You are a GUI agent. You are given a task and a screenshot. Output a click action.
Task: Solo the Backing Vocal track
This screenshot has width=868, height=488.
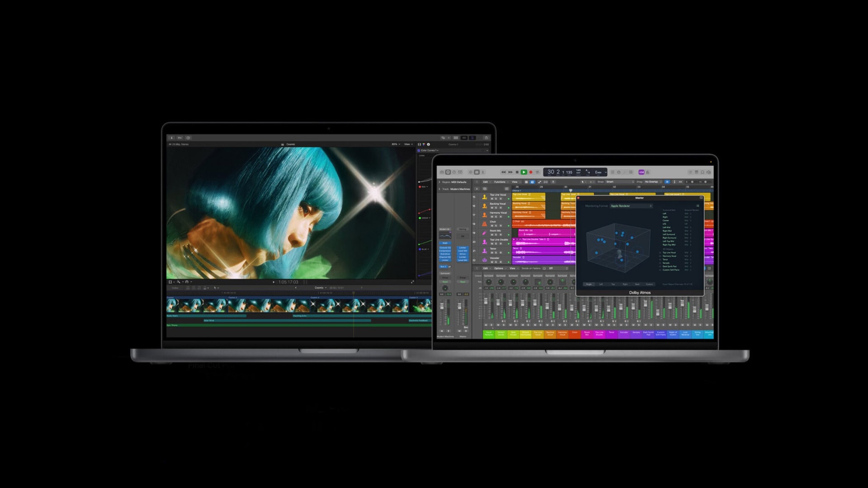pyautogui.click(x=496, y=208)
